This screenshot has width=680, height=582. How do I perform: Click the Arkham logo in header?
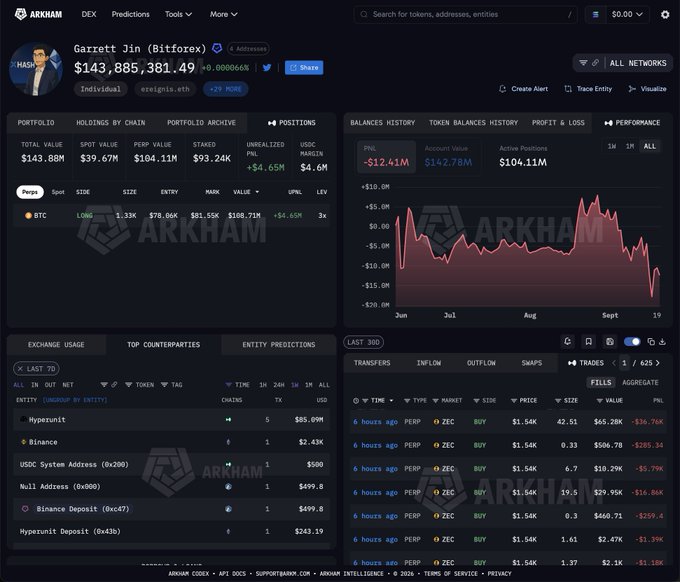(x=38, y=14)
